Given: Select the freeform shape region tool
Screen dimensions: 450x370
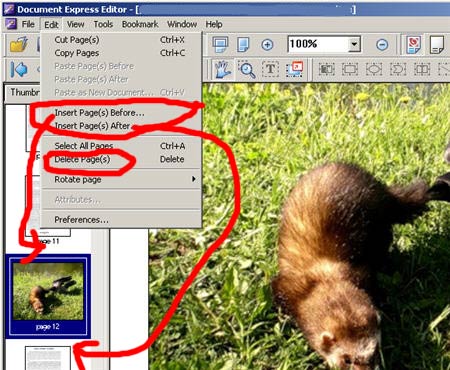Looking at the screenshot, I should pos(398,69).
